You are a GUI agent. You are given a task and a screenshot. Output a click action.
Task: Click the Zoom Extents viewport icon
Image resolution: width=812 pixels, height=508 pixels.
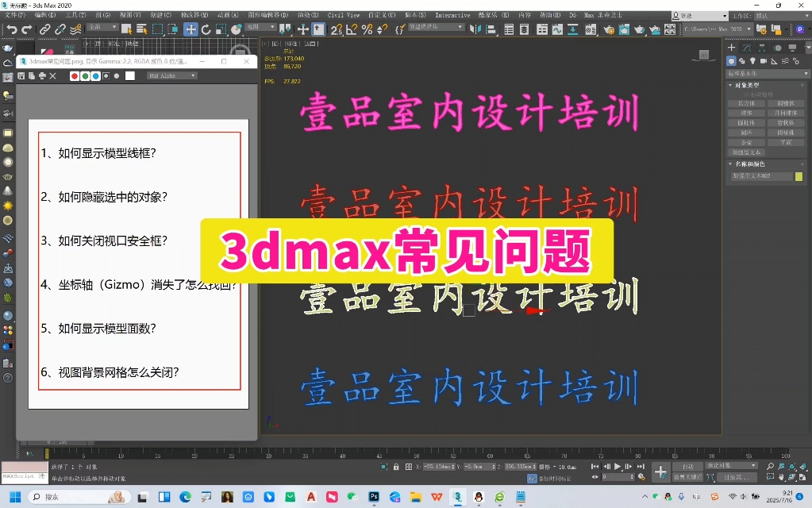coord(792,466)
